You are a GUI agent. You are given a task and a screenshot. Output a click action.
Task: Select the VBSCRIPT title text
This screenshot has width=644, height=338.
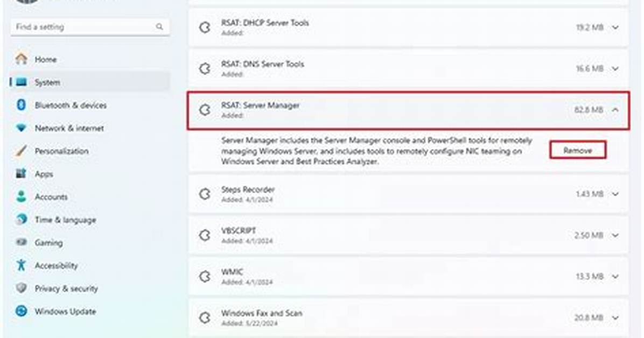(239, 231)
